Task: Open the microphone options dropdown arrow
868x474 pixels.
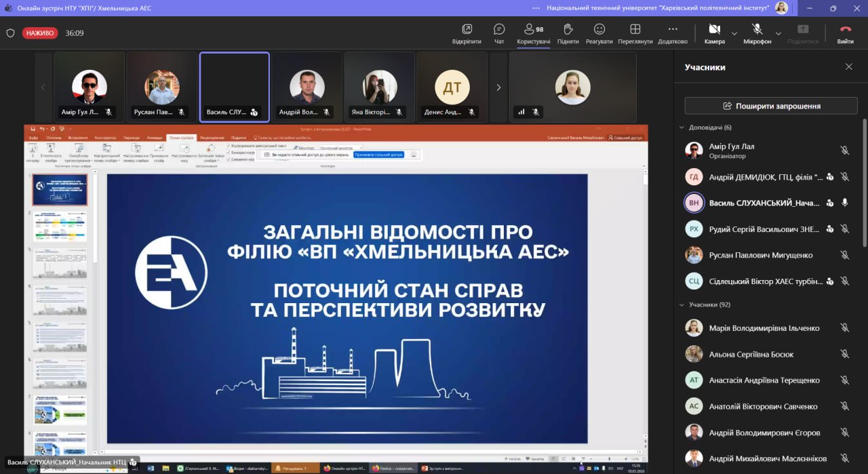Action: (x=778, y=33)
